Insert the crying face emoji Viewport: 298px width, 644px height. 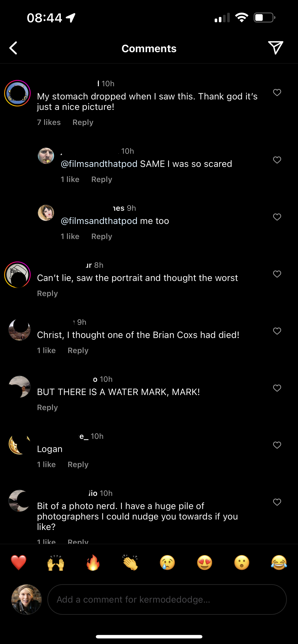[167, 562]
